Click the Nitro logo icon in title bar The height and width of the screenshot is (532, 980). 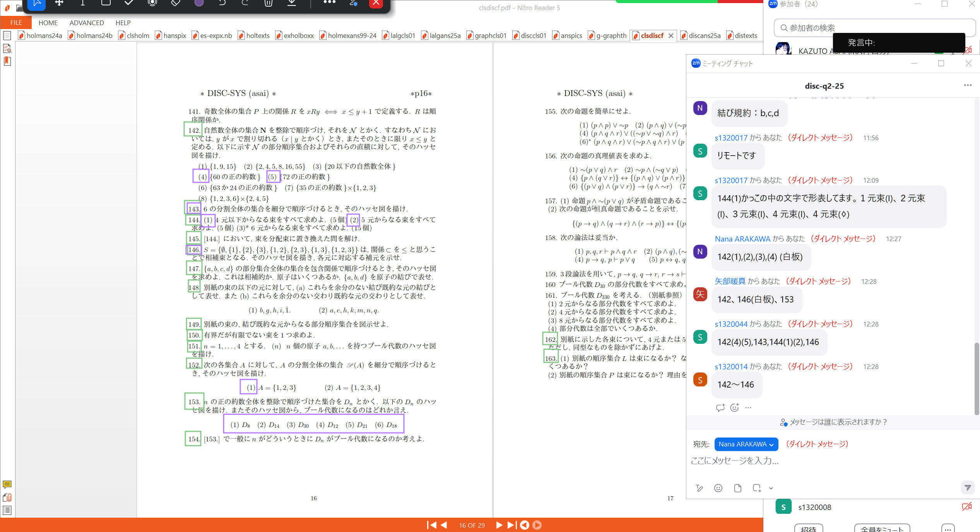coord(7,7)
